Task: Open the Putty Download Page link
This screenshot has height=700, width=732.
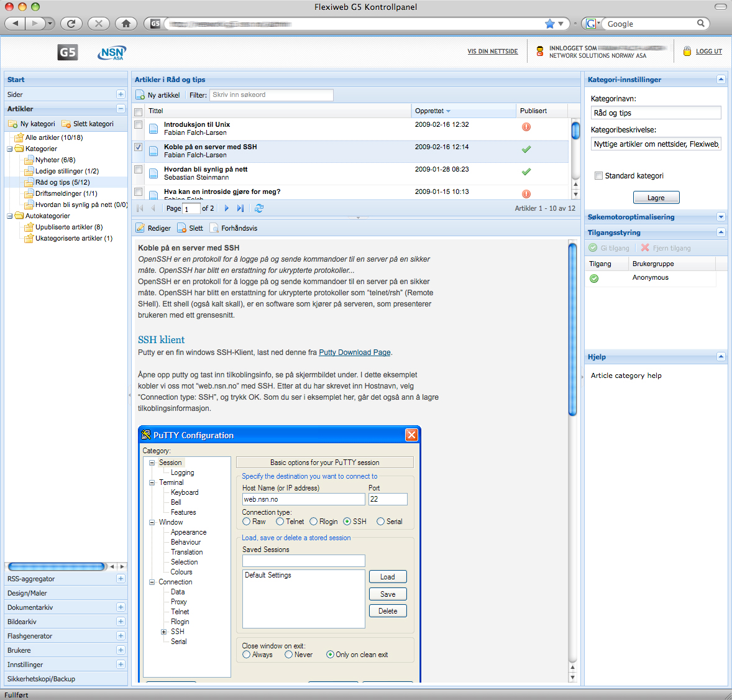Action: (354, 352)
